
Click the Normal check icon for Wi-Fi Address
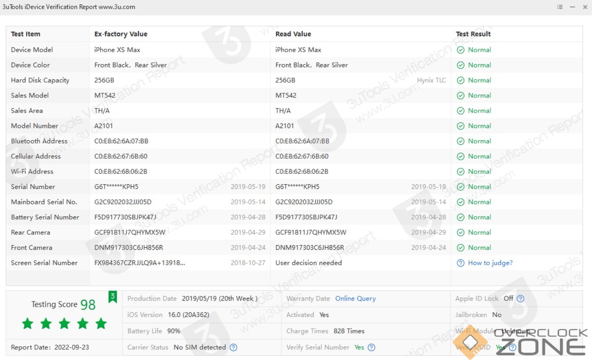click(x=461, y=172)
